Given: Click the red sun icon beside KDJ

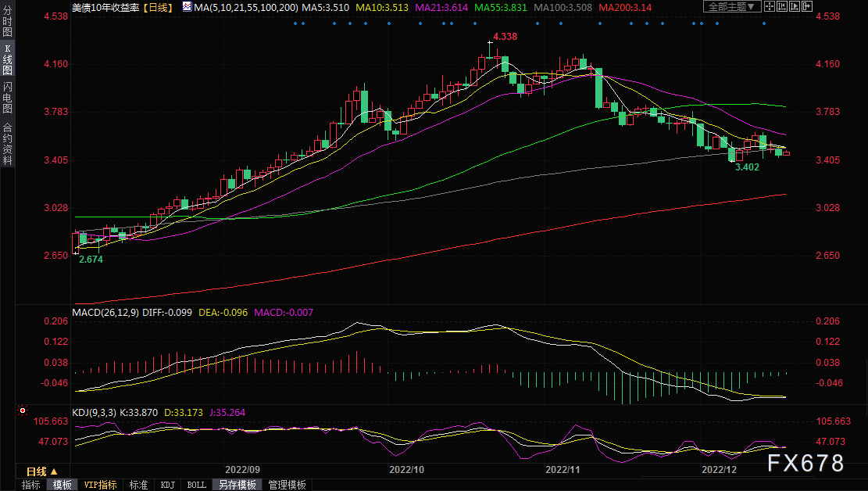Looking at the screenshot, I should coord(23,410).
